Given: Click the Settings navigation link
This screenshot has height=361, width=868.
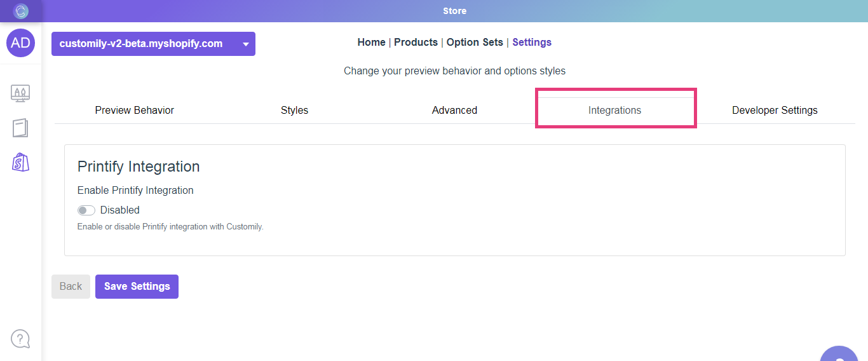Looking at the screenshot, I should point(532,43).
